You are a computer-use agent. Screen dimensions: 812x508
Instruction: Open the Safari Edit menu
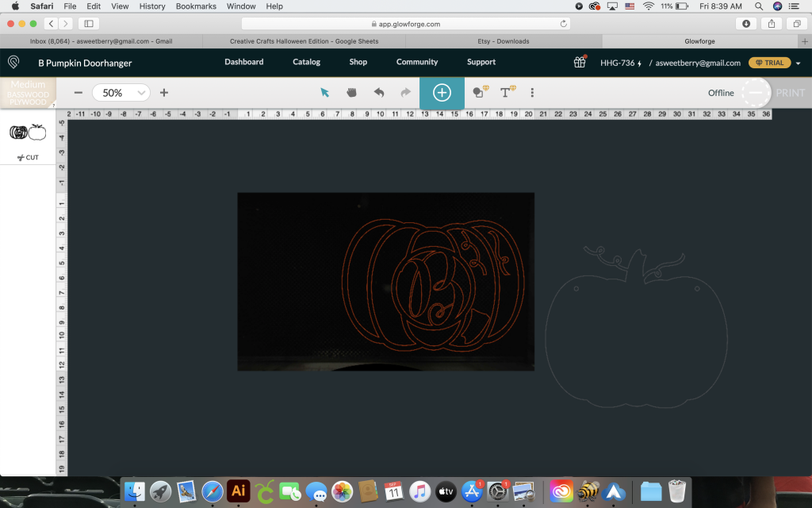click(94, 6)
